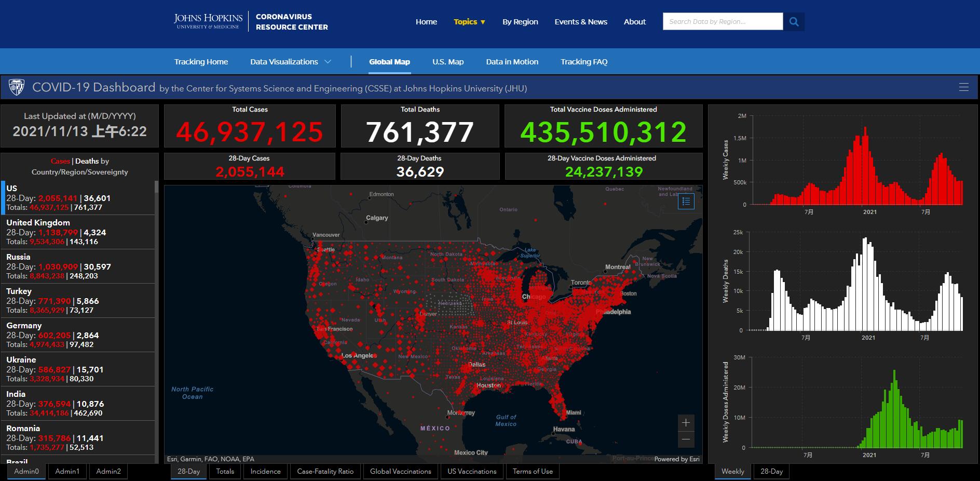Show the Incidence map layer
This screenshot has width=980, height=481.
(x=265, y=472)
